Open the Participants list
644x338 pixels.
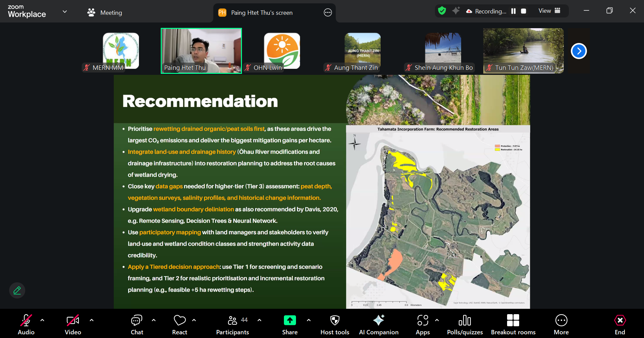(233, 325)
